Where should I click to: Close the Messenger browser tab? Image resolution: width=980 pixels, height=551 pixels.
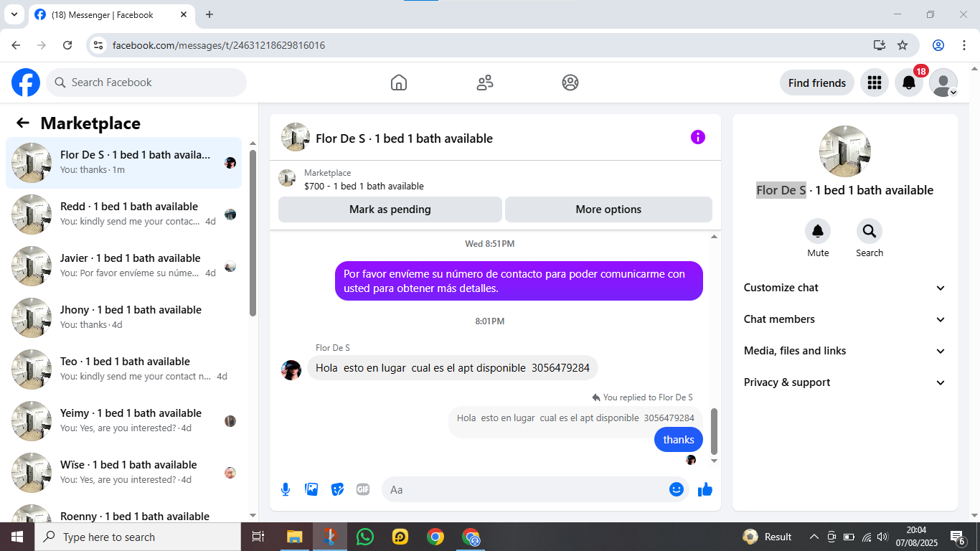pos(184,14)
